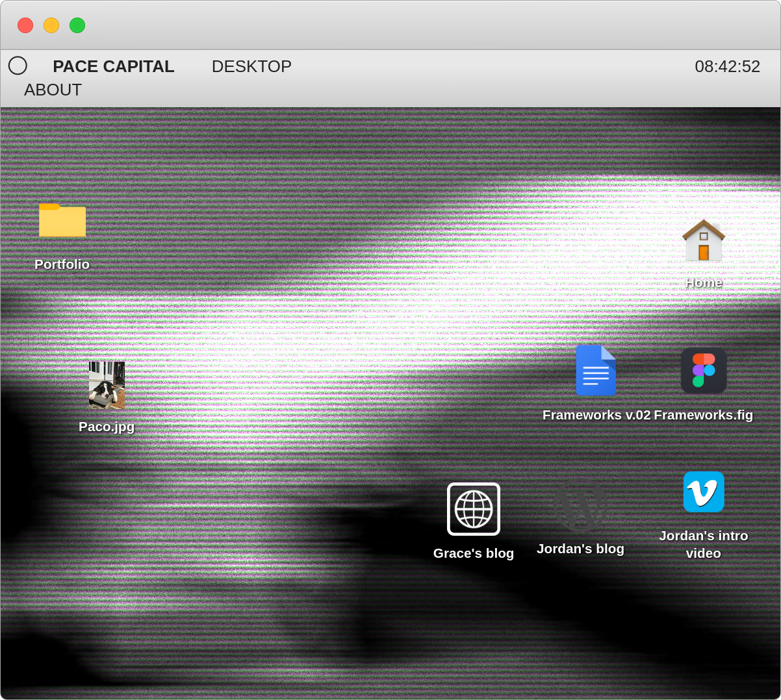
Task: Click the Home label text
Action: click(704, 282)
